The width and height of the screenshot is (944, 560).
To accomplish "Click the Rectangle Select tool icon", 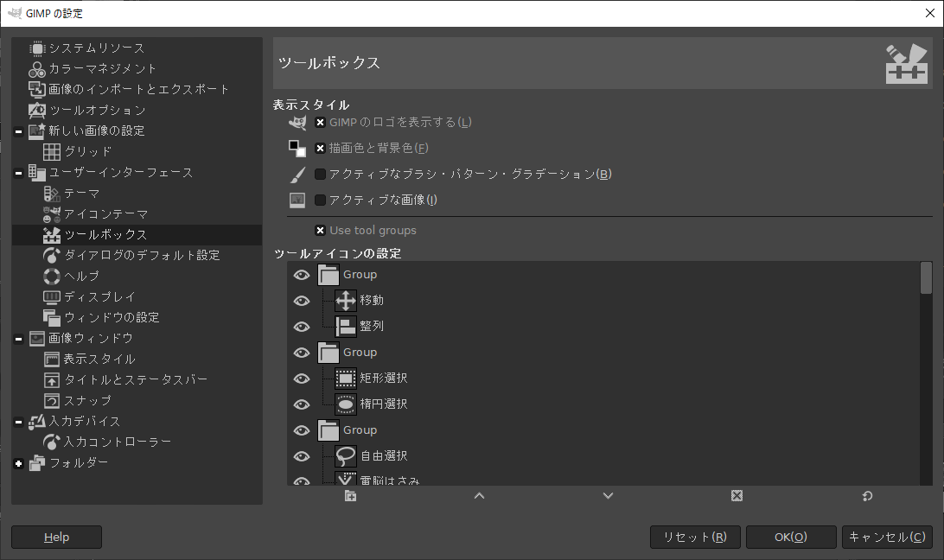I will click(x=345, y=378).
